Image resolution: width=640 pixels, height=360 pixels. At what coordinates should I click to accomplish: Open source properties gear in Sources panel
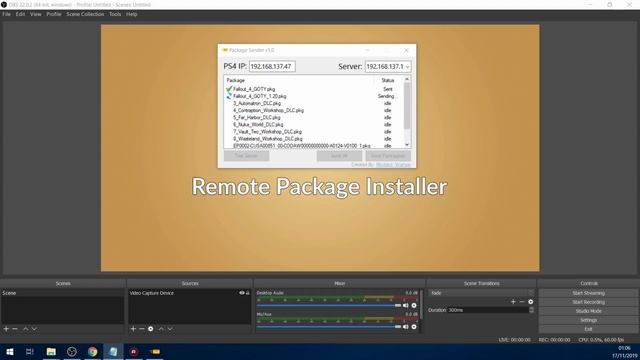(151, 329)
